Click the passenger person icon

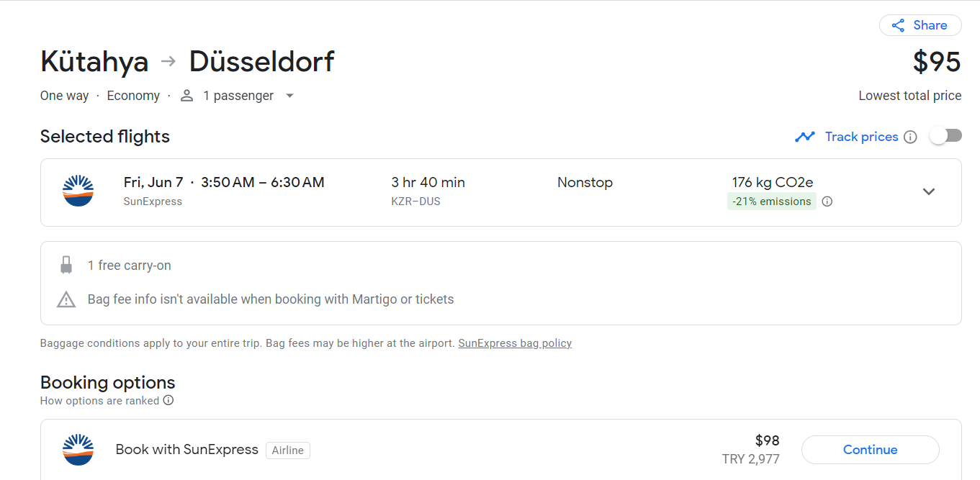(186, 96)
